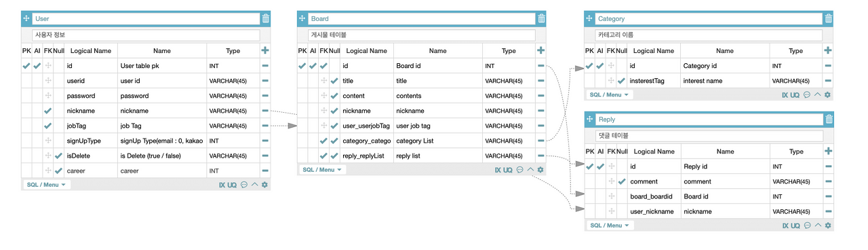Open SQL / Menu dropdown in Reply table

(x=610, y=226)
